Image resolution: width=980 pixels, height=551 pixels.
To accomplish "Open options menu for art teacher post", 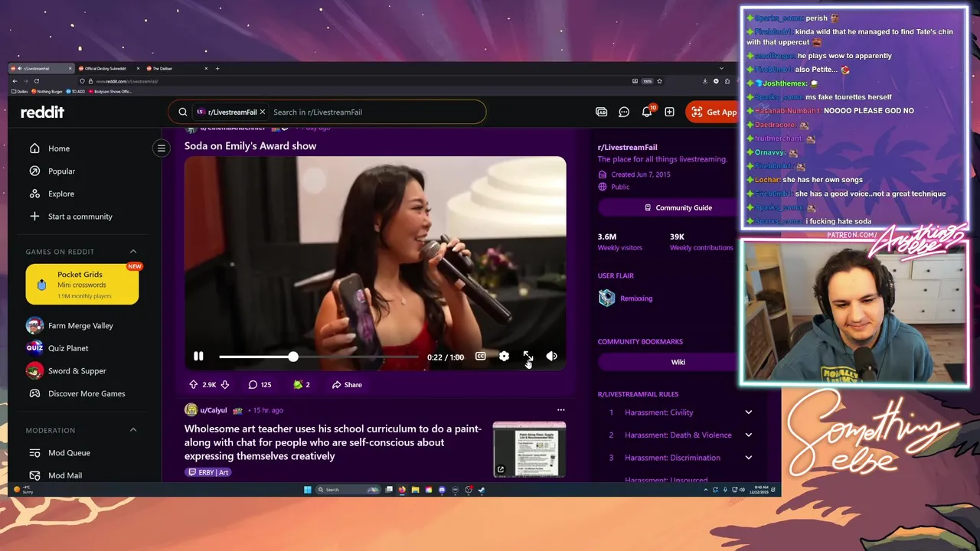I will point(560,410).
